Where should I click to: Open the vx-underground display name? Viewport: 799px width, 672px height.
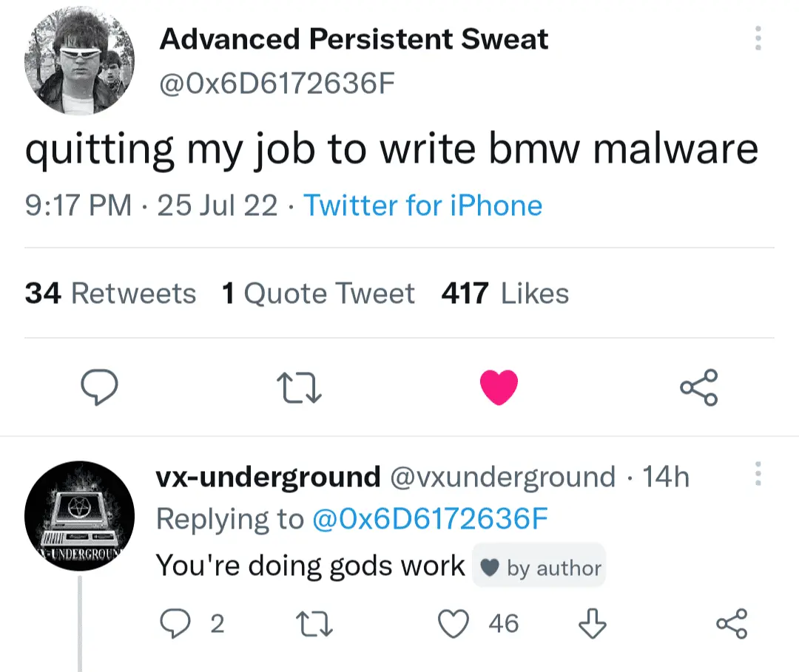pyautogui.click(x=268, y=478)
